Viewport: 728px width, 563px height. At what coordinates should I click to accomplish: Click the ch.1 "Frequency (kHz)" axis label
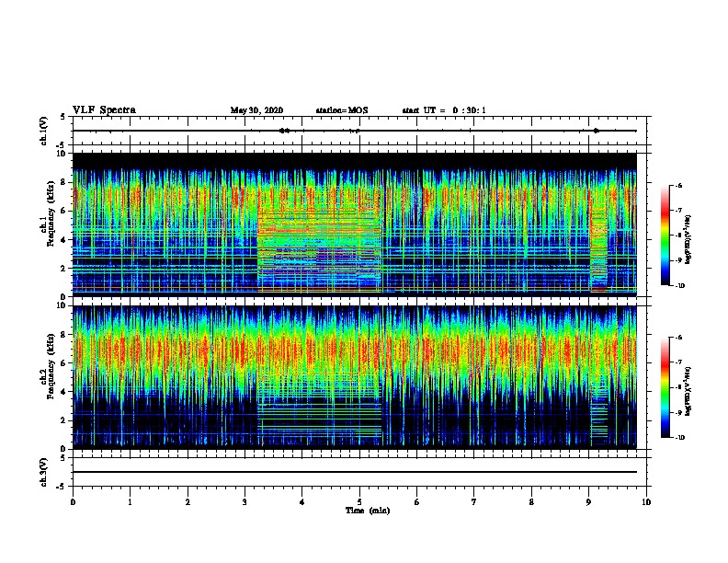51,213
